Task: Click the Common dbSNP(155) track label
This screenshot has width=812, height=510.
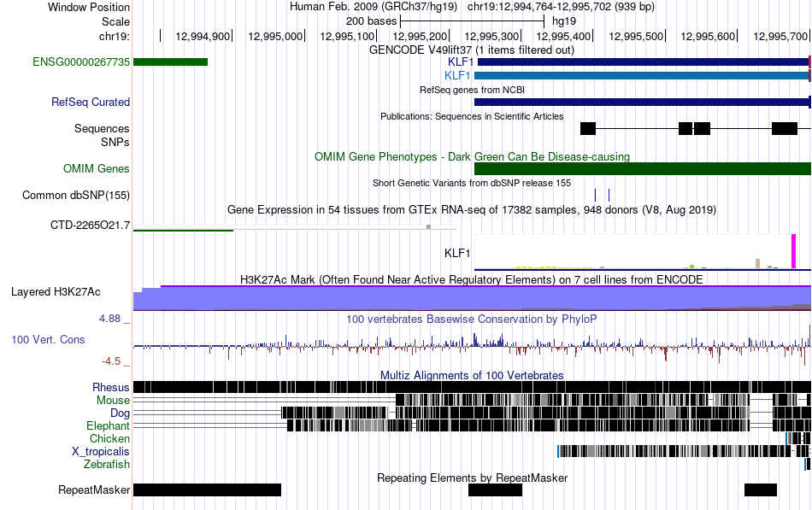Action: (x=75, y=195)
